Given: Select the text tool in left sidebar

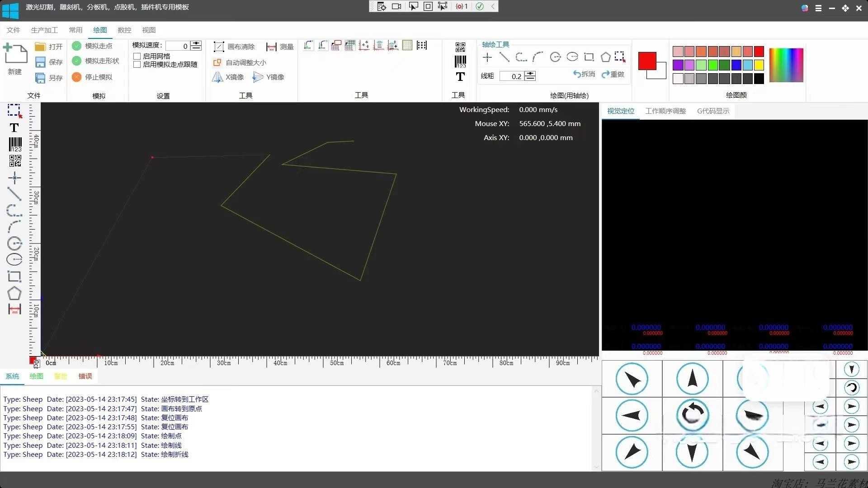Looking at the screenshot, I should 14,128.
